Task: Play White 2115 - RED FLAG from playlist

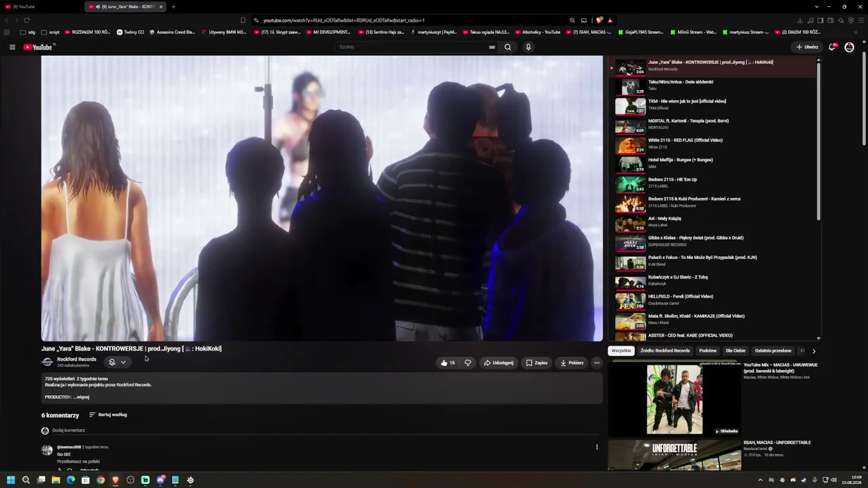Action: (x=712, y=144)
